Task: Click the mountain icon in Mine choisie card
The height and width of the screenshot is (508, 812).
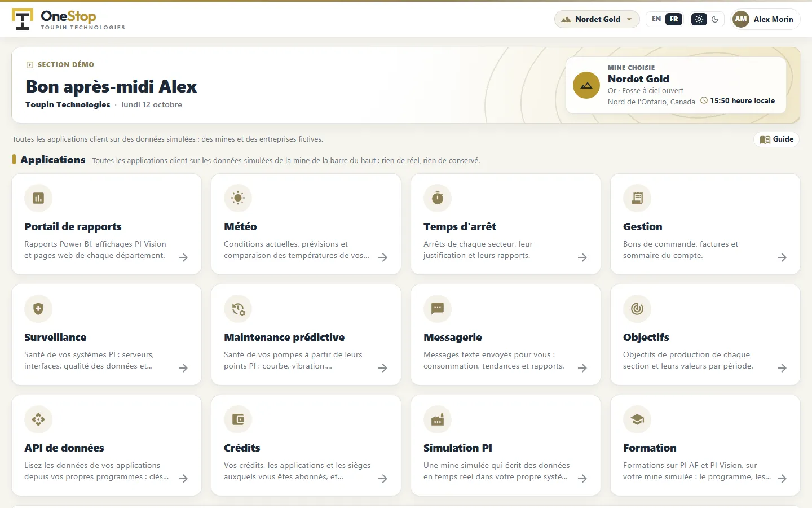Action: [586, 85]
